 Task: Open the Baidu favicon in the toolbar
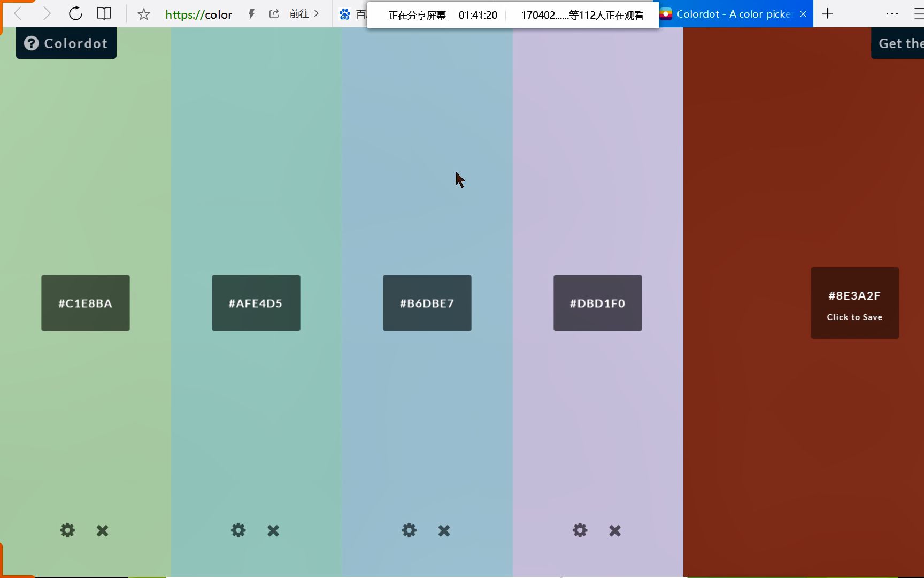pos(345,14)
